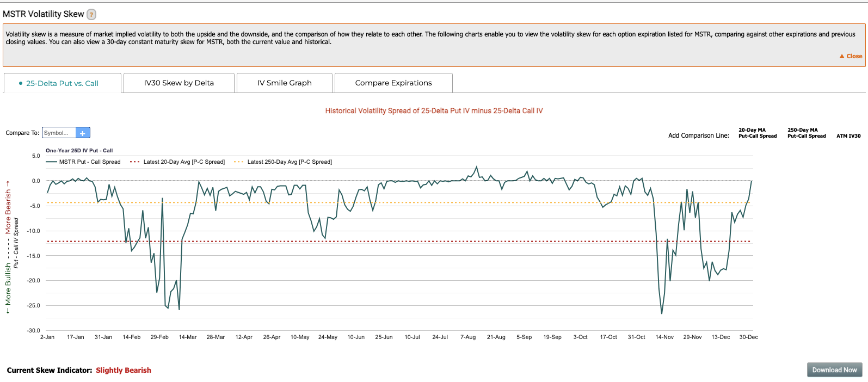The image size is (868, 382).
Task: Select the 25-Delta Put vs. Call tab
Action: (63, 83)
